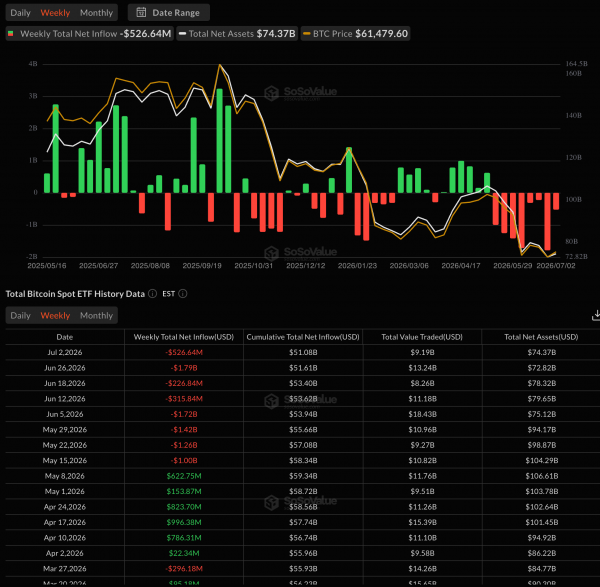This screenshot has height=587, width=600.
Task: Click the Date column header
Action: tap(65, 337)
